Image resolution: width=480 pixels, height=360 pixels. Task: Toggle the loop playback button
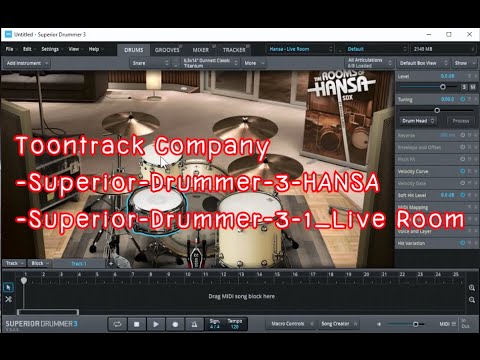(117, 324)
